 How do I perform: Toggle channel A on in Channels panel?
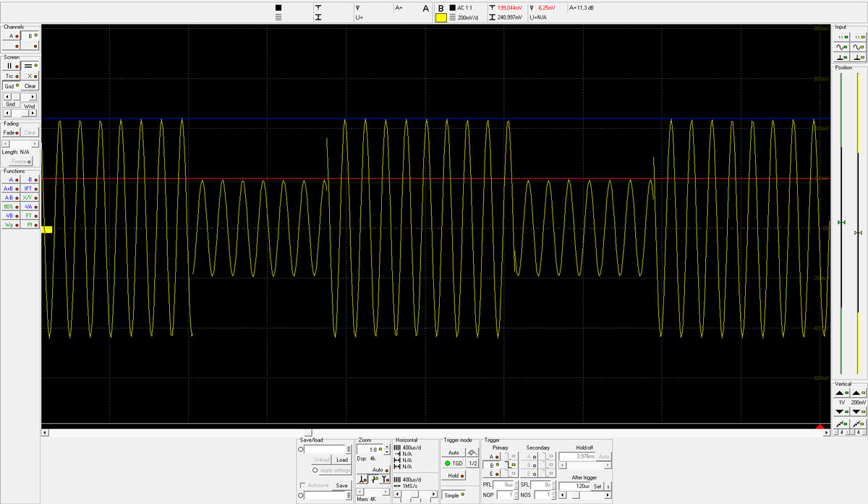[11, 35]
